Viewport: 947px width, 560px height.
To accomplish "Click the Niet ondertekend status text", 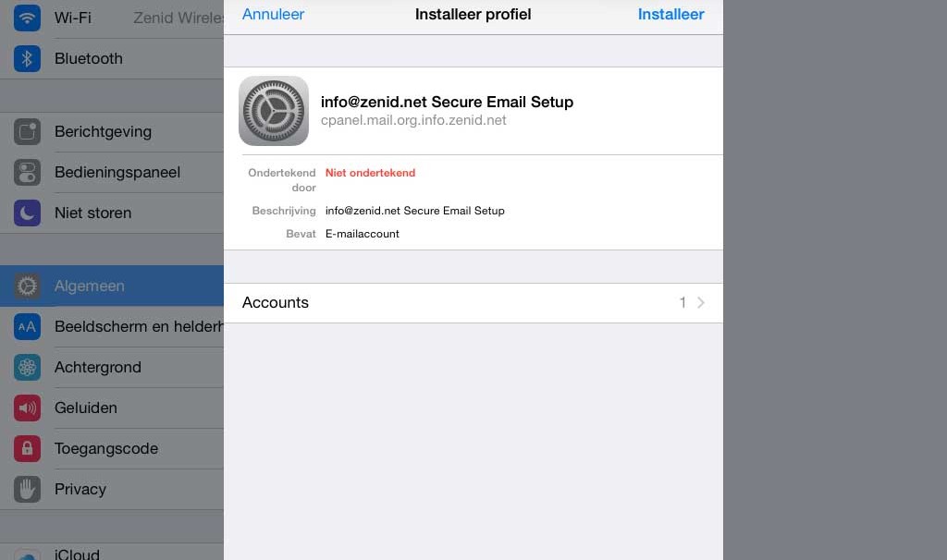I will coord(370,173).
